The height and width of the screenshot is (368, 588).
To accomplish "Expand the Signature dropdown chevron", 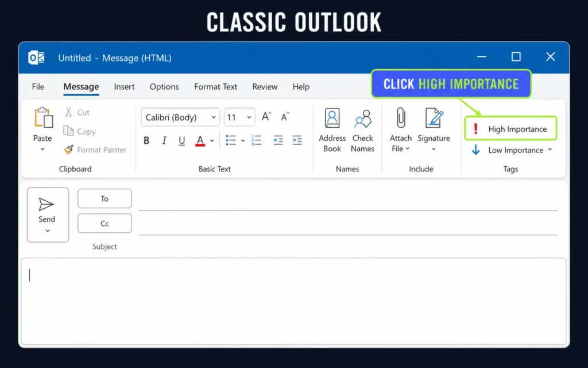I will tap(434, 149).
